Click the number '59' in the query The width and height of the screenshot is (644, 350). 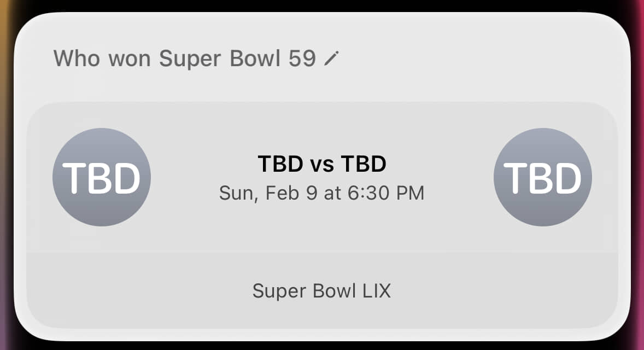click(x=302, y=59)
